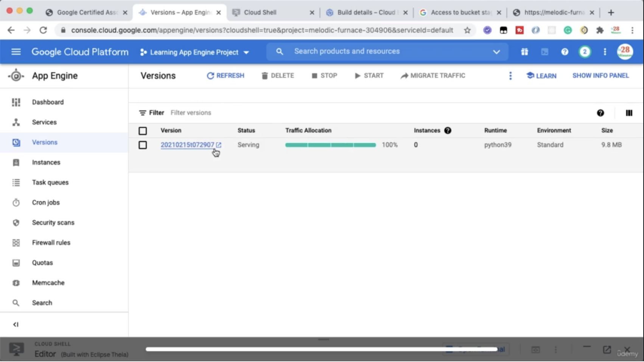Bookmark this page with star icon
This screenshot has width=644, height=362.
tap(467, 30)
